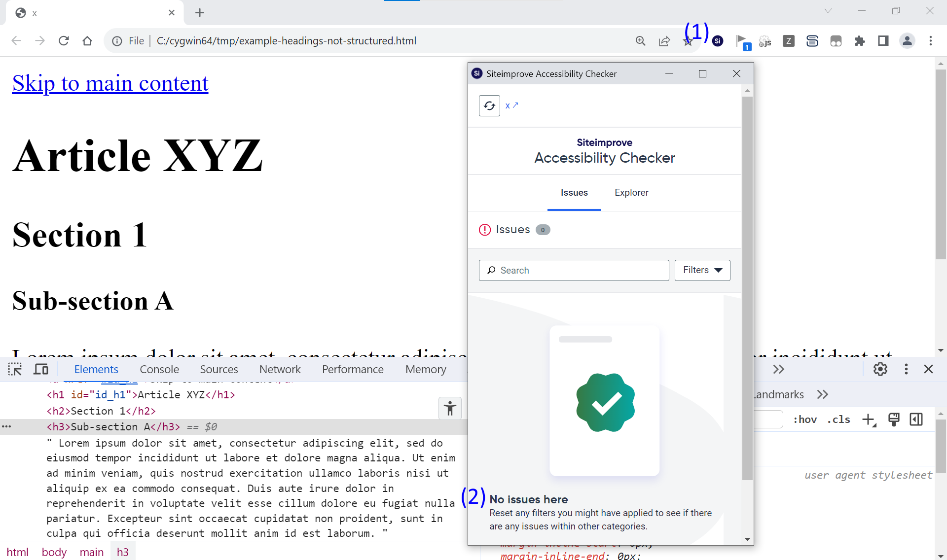Activate DevTools element inspector tool
The width and height of the screenshot is (947, 560).
pos(15,369)
